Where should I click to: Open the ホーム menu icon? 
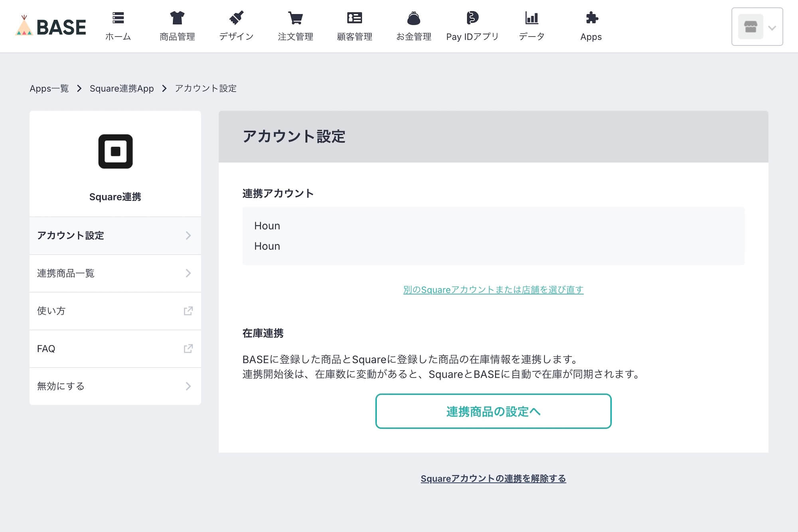[x=118, y=18]
